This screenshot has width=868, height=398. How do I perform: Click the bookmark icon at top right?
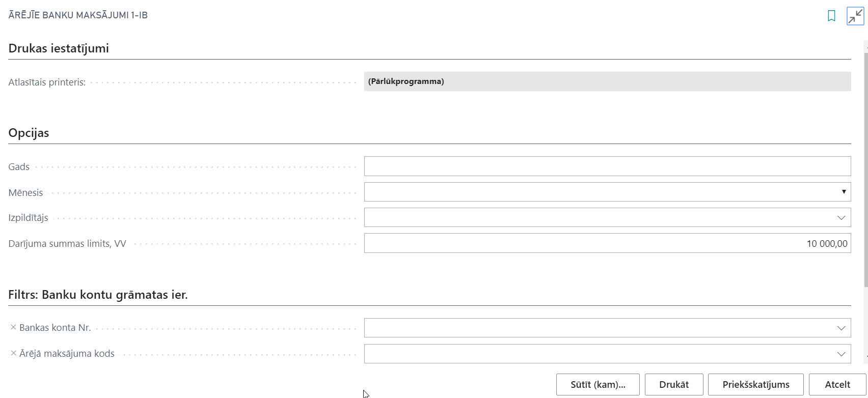click(831, 16)
